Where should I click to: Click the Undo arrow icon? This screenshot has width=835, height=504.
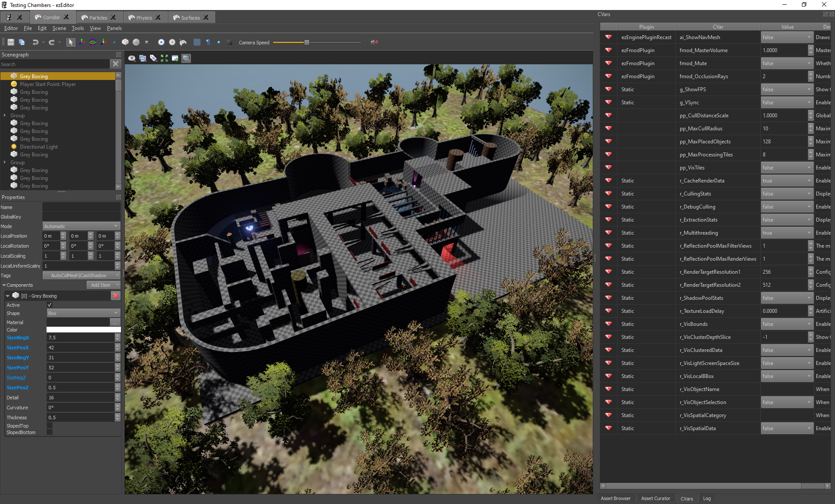(x=35, y=42)
